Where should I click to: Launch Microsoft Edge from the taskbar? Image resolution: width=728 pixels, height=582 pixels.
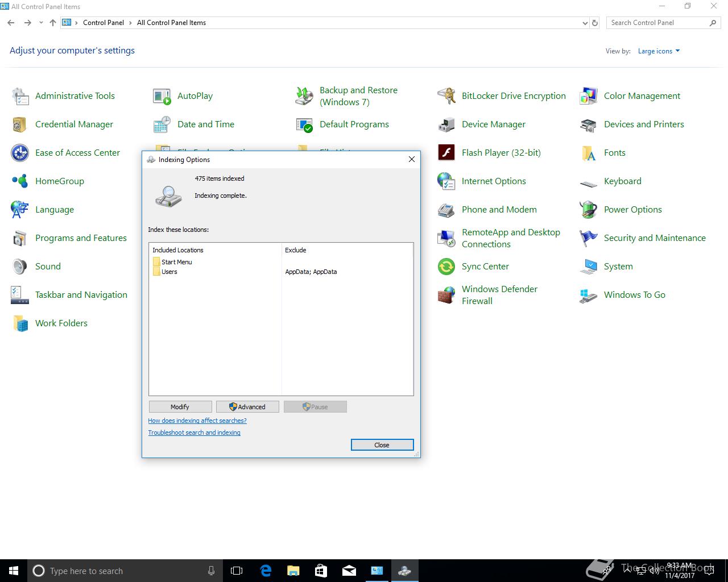point(266,571)
